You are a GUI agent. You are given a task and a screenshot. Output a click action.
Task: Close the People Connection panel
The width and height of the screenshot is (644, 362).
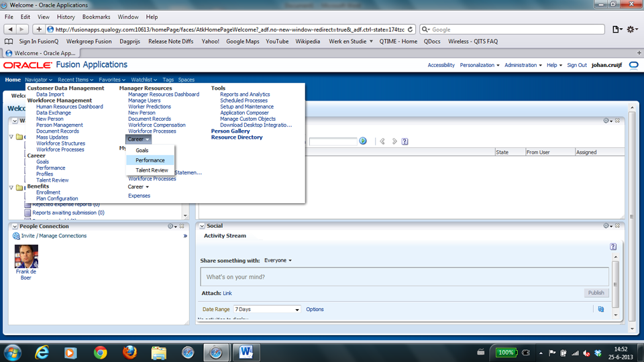182,226
